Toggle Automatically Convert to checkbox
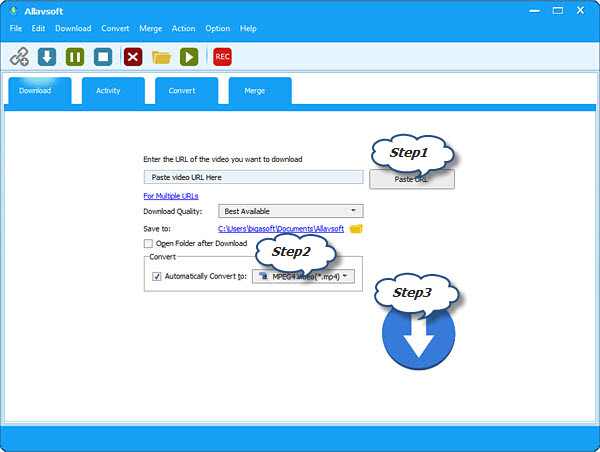The height and width of the screenshot is (452, 600). tap(157, 276)
